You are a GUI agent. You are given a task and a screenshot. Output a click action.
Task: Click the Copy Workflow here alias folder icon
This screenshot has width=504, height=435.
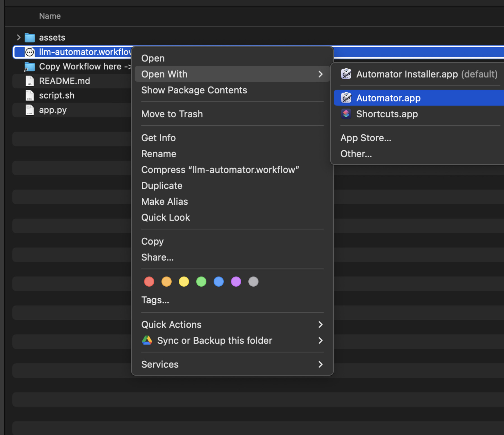(30, 67)
